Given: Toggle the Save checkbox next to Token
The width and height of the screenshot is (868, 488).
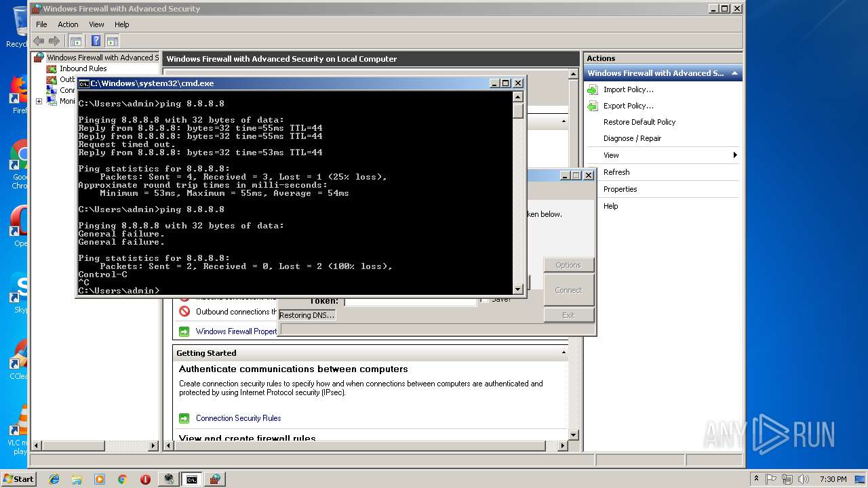Looking at the screenshot, I should pos(484,300).
